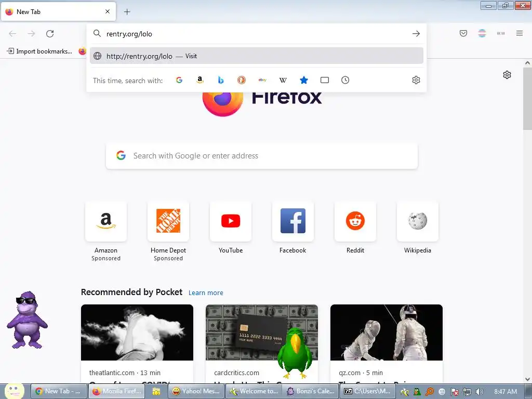Visit http://rentry.org/lolo suggestion
The image size is (532, 399).
[257, 56]
